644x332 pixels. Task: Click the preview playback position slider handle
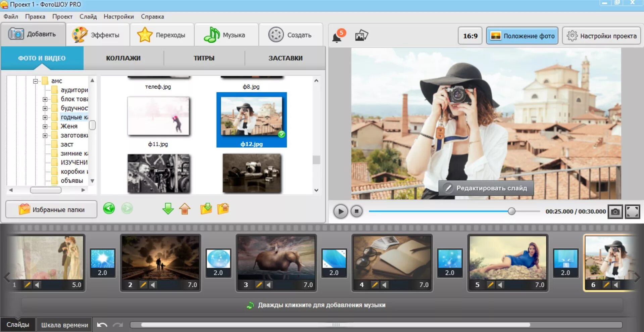[x=511, y=211]
